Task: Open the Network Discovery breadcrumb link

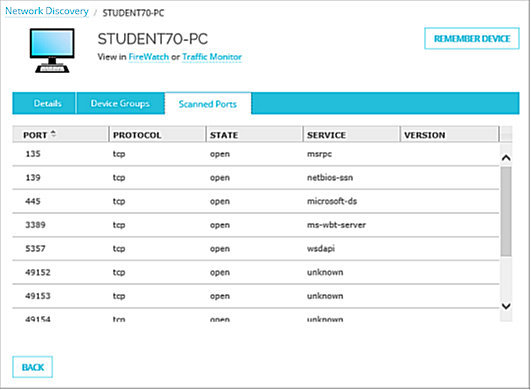Action: tap(47, 11)
